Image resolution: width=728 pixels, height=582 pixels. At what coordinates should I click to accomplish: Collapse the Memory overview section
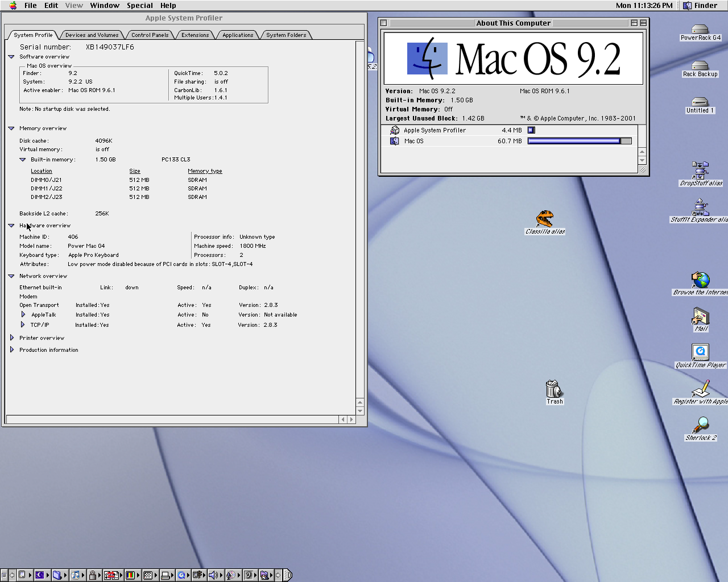11,128
